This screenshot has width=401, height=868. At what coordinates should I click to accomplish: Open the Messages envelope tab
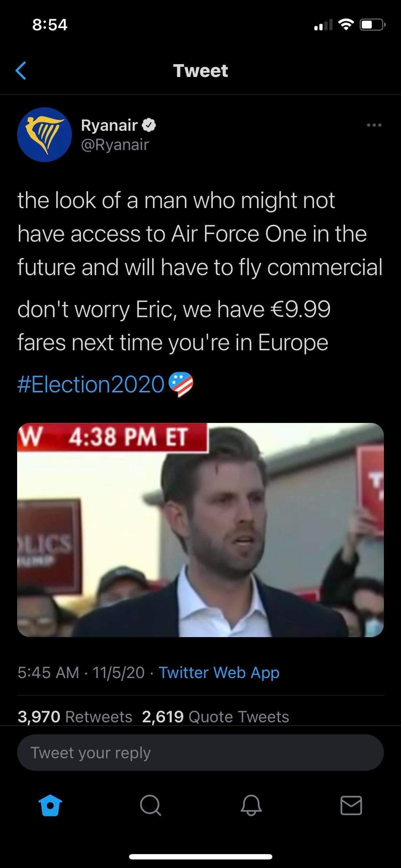click(x=351, y=806)
